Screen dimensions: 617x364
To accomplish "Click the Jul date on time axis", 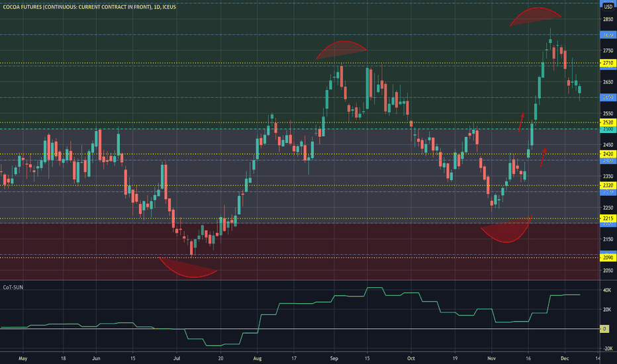I will pyautogui.click(x=177, y=359).
